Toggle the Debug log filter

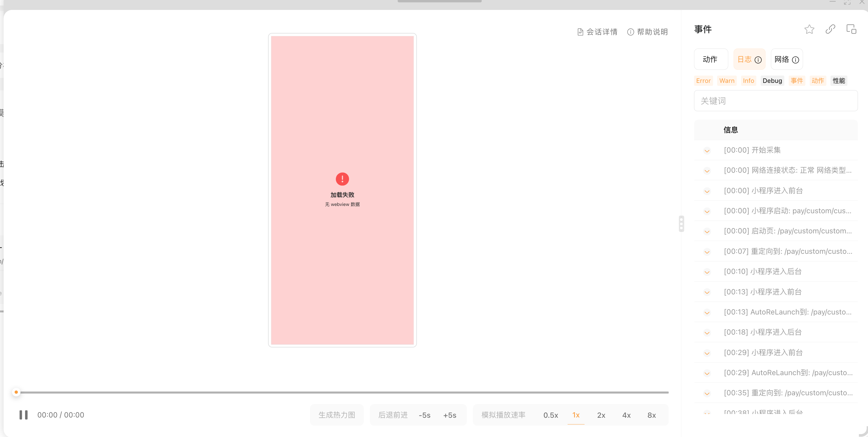click(772, 81)
